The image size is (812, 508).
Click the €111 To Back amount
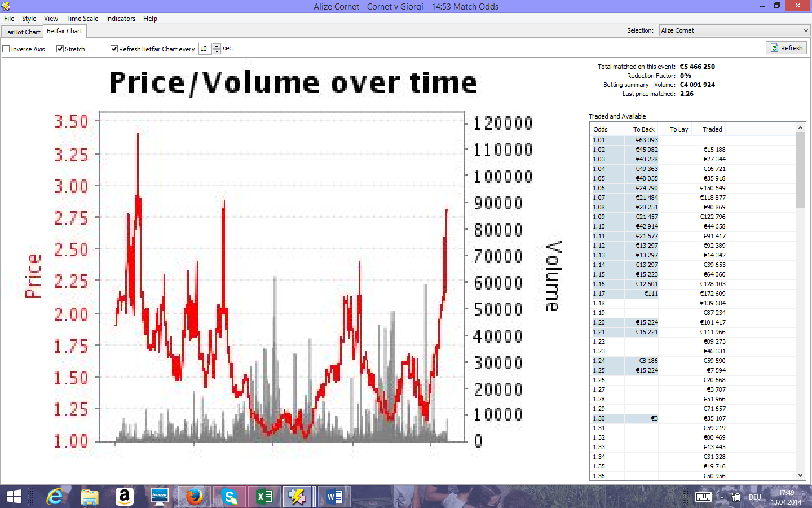tap(651, 294)
